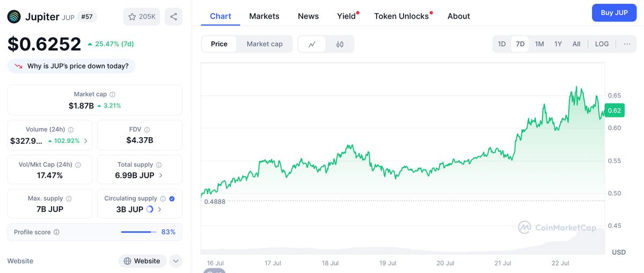Expand the Website dropdown chevron
644x273 pixels.
176,261
